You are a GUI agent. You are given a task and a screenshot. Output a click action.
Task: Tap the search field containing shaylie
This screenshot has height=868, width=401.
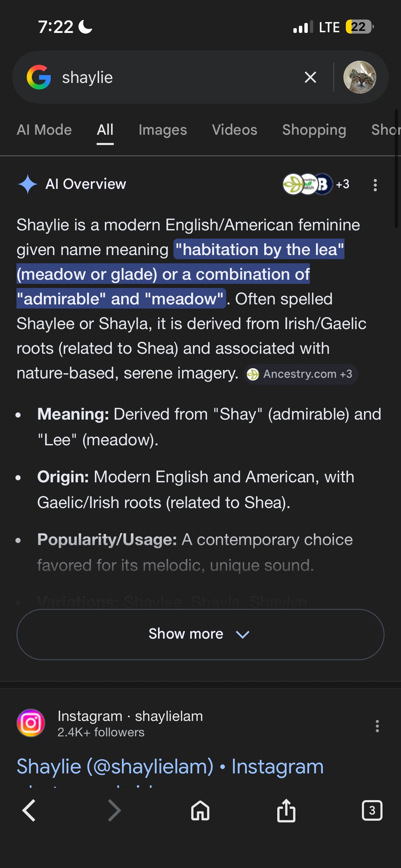pos(171,77)
